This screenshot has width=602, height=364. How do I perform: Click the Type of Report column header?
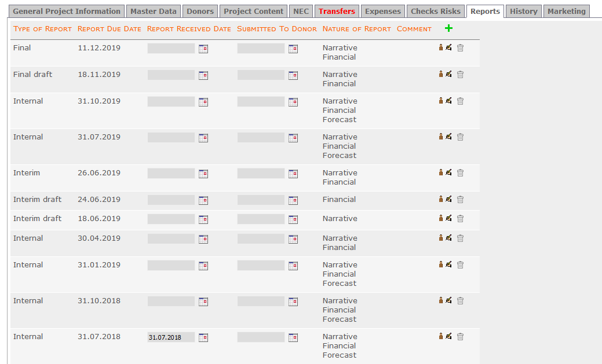(x=42, y=28)
